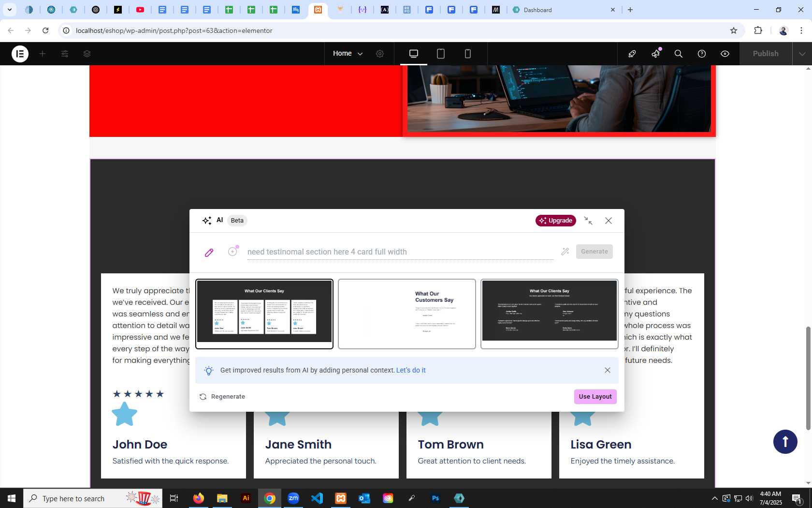Open the rocket launch checklist icon

tap(632, 54)
